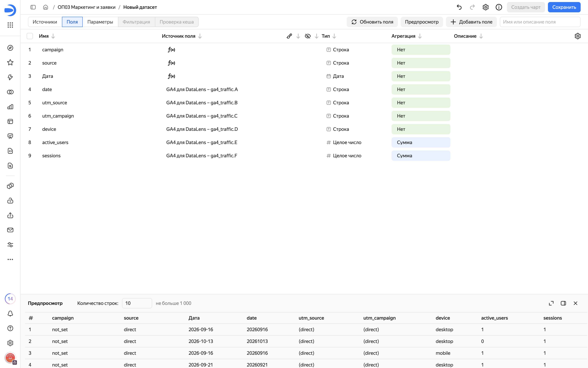Select the utm_campaign field name
This screenshot has height=368, width=588.
[58, 116]
